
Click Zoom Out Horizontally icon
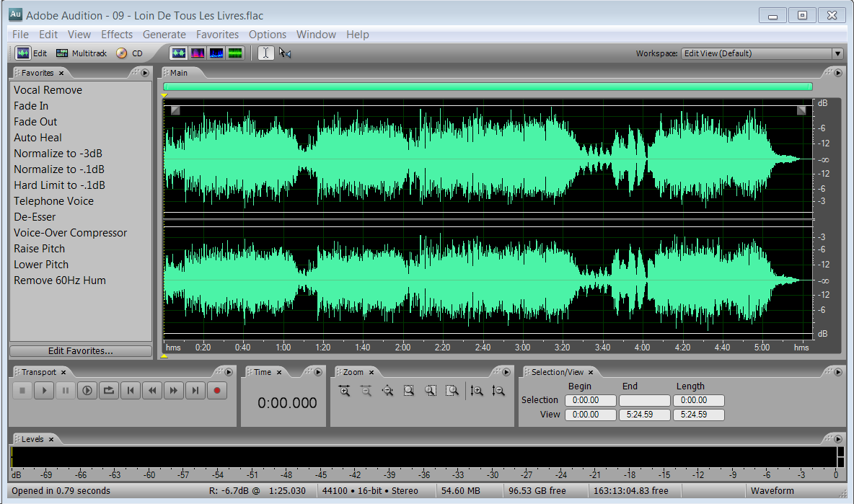click(x=366, y=391)
